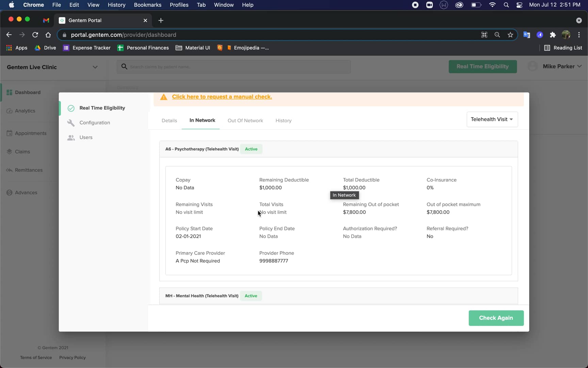Screen dimensions: 588x368
Task: Open the Mike Parker account menu
Action: (561, 66)
